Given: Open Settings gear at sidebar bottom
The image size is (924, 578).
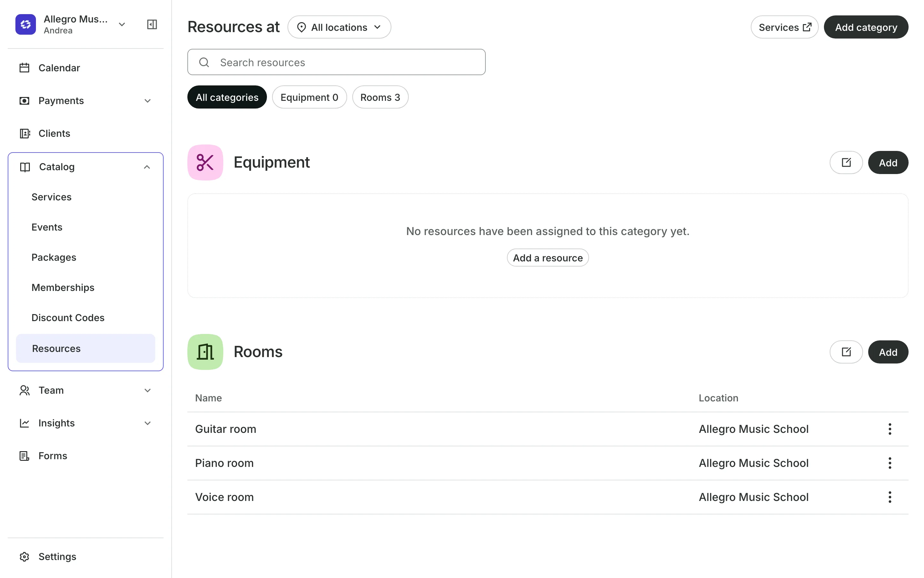Looking at the screenshot, I should coord(24,556).
